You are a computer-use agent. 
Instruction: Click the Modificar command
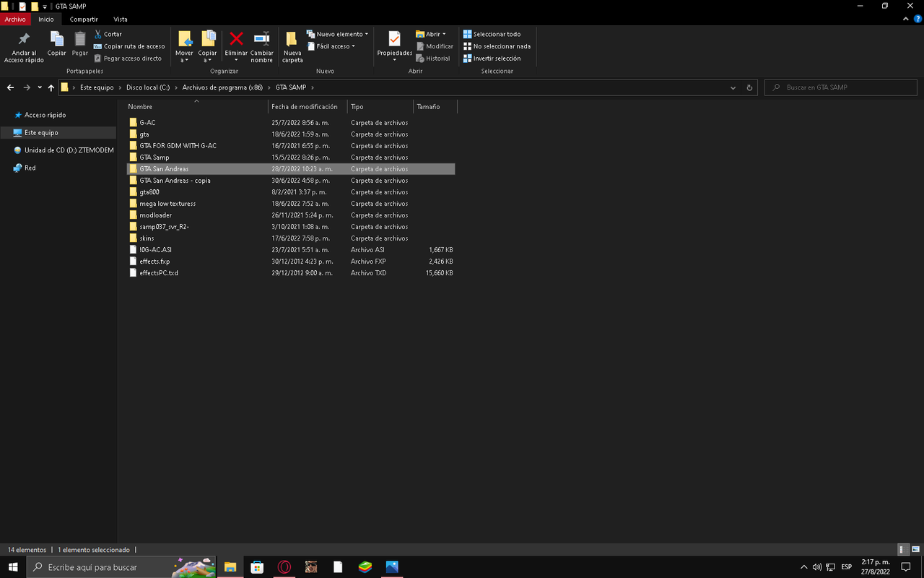click(x=435, y=46)
